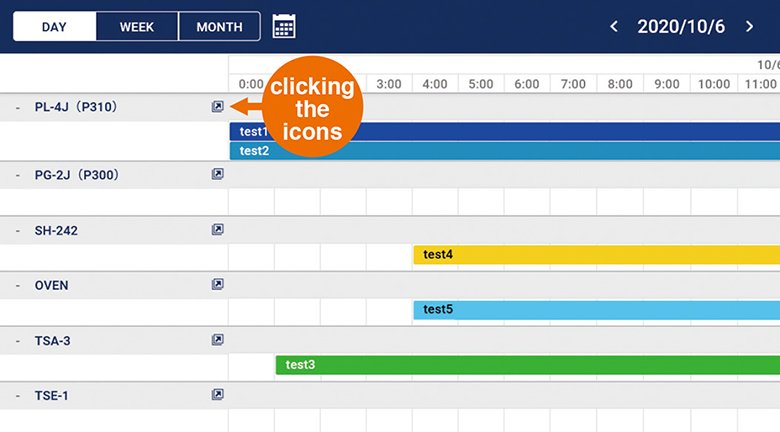The width and height of the screenshot is (780, 432).
Task: Switch to the WEEK view tab
Action: [137, 26]
